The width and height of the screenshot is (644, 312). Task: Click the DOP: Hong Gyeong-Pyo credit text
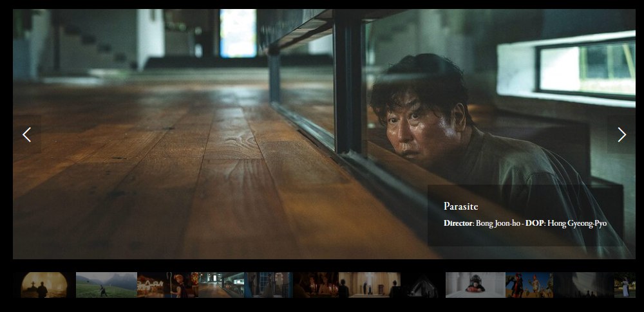pos(566,223)
